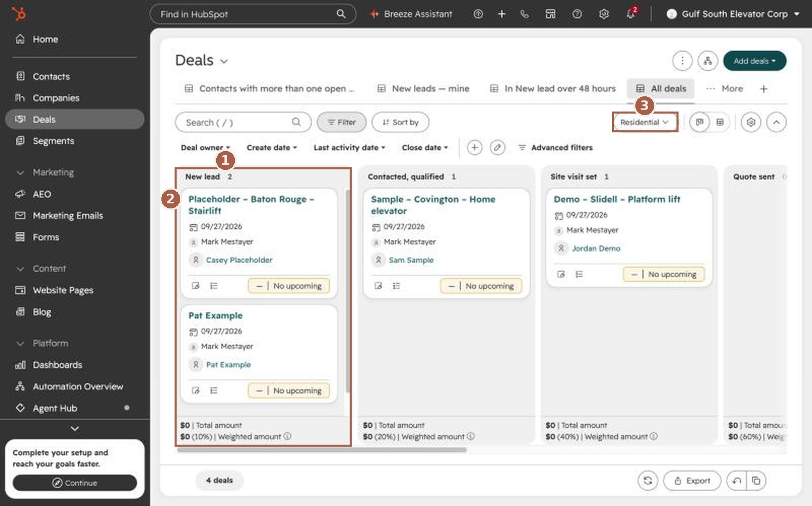Open the help question mark icon
Image resolution: width=812 pixels, height=506 pixels.
pyautogui.click(x=577, y=14)
